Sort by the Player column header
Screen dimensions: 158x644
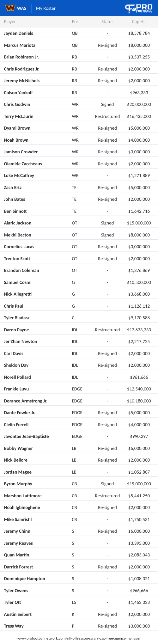10,21
